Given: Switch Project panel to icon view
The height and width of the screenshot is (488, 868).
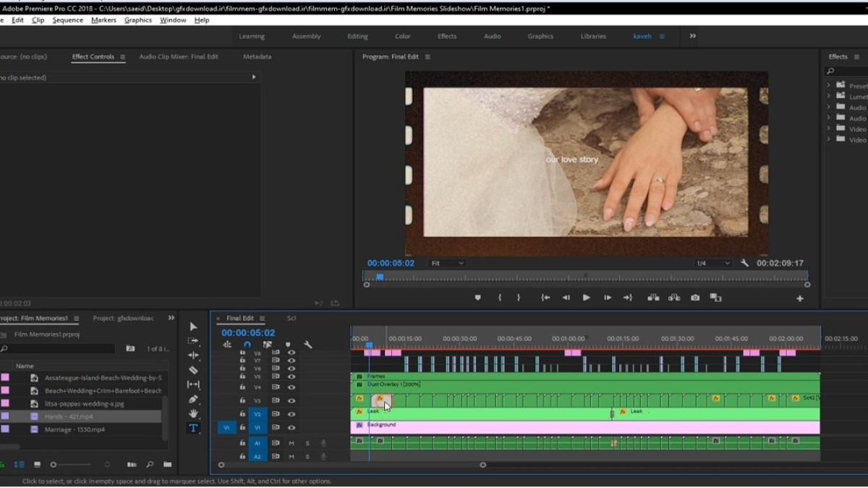Looking at the screenshot, I should [37, 464].
